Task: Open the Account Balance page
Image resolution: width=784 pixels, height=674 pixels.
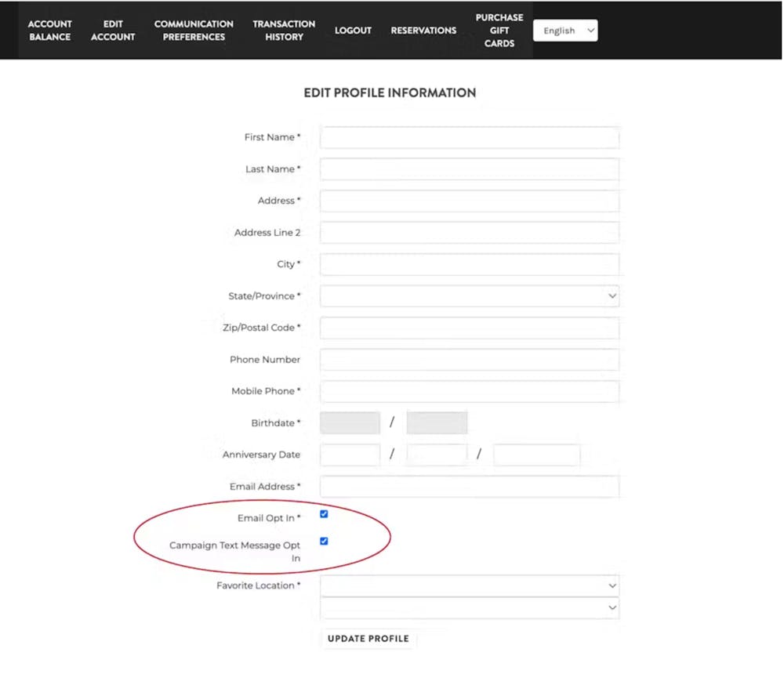Action: pyautogui.click(x=50, y=31)
